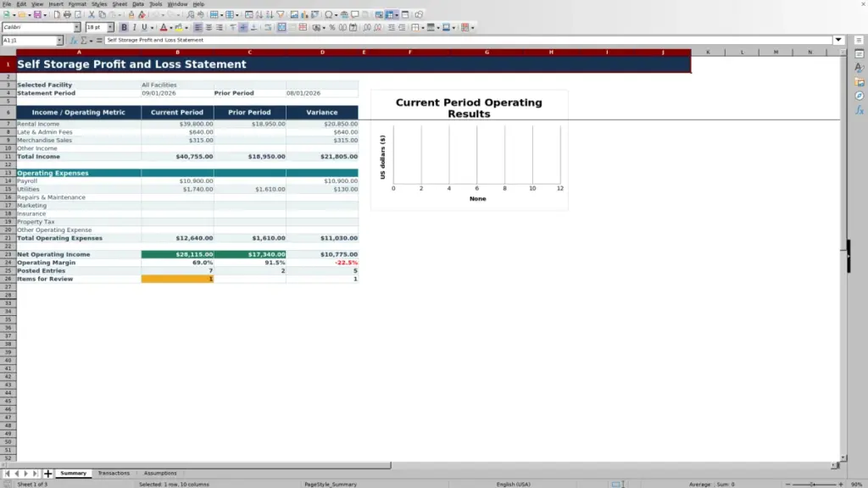Click the Font Color red A swatch
Viewport: 868px width, 488px height.
(164, 28)
